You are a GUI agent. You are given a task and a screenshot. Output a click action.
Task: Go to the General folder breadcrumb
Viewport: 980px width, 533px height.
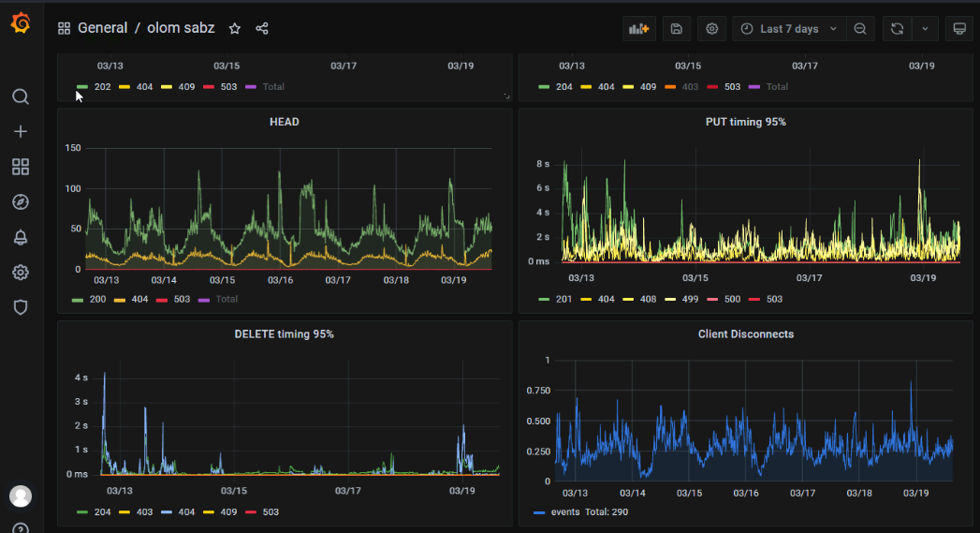[102, 28]
